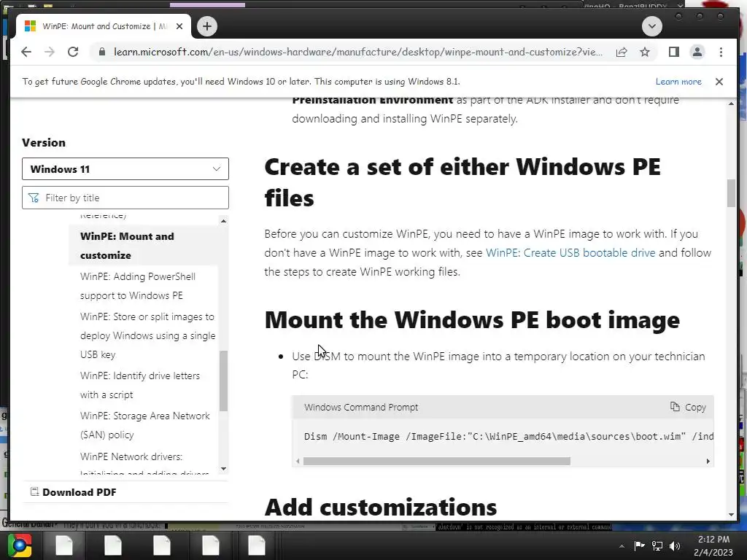
Task: Bookmark this page with the star icon
Action: (645, 52)
